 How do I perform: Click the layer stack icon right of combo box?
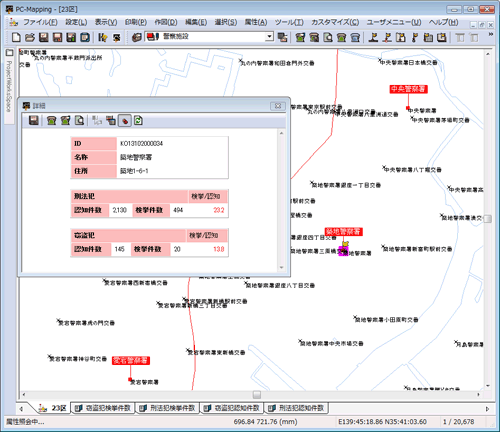click(x=282, y=37)
